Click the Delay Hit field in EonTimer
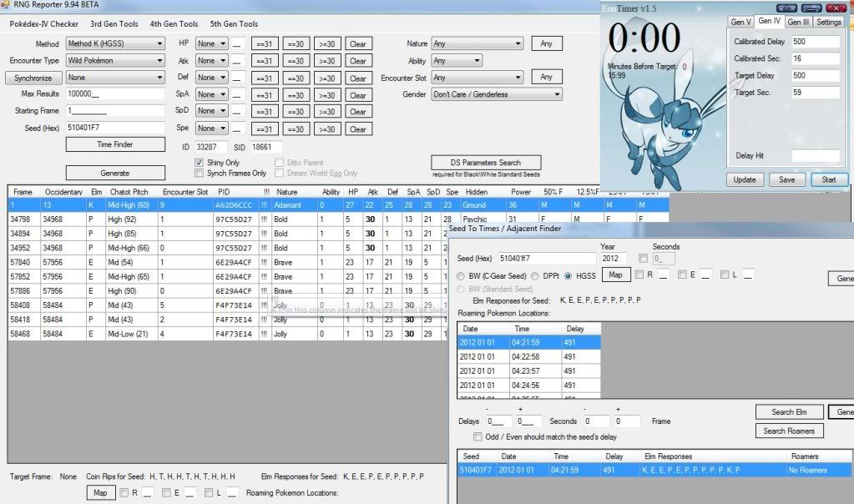854x504 pixels. point(816,156)
